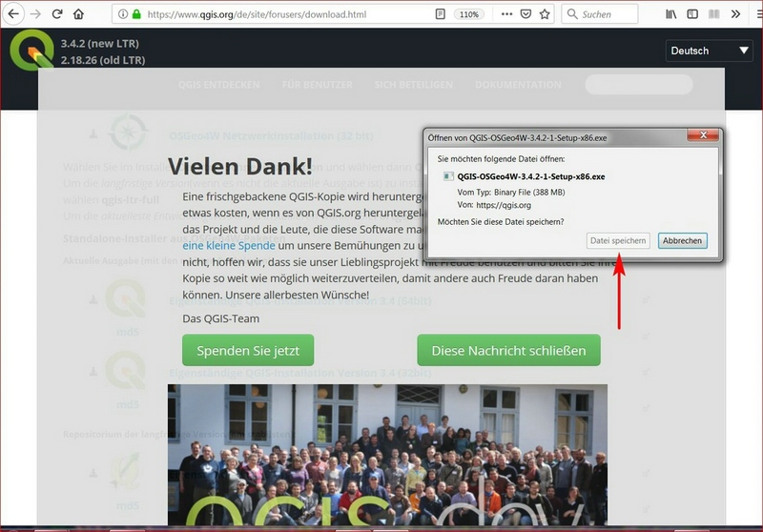Toggle reader view icon in address bar

[440, 14]
